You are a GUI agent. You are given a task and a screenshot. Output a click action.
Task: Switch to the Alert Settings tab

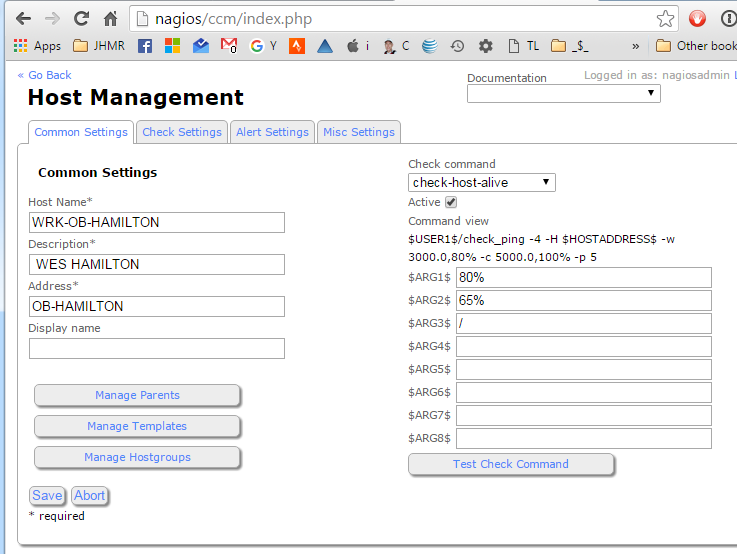tap(272, 132)
